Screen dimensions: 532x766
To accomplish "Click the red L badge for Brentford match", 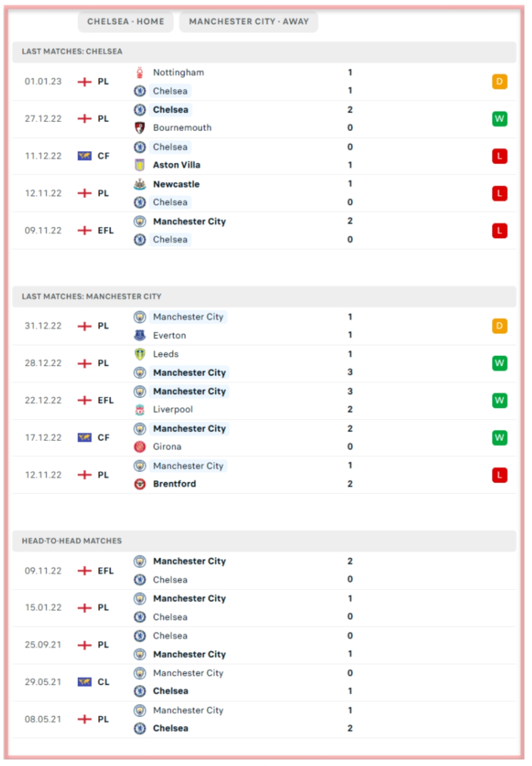I will (499, 475).
